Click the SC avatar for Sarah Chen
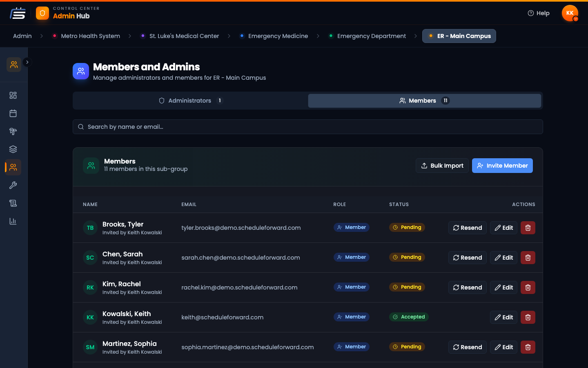The height and width of the screenshot is (368, 588). point(90,258)
